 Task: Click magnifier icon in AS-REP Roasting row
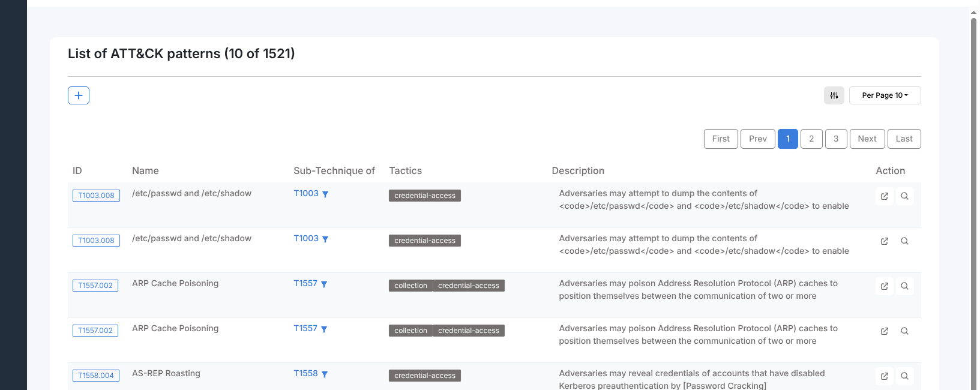pyautogui.click(x=904, y=376)
